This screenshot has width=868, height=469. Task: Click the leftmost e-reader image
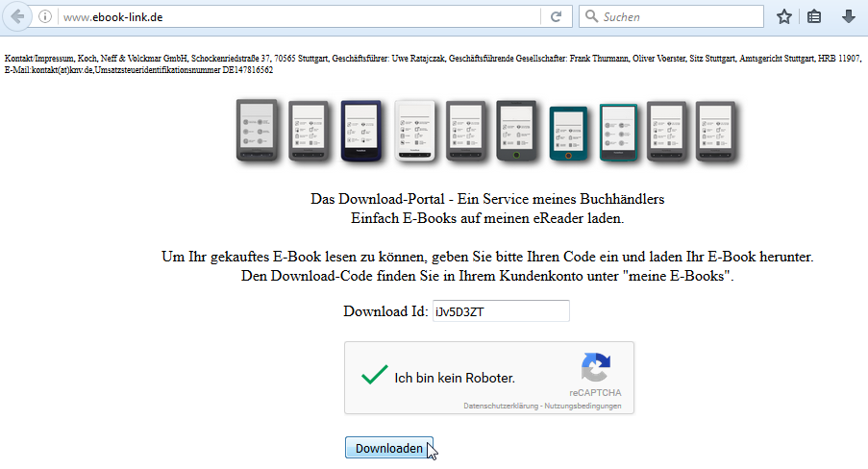coord(257,131)
